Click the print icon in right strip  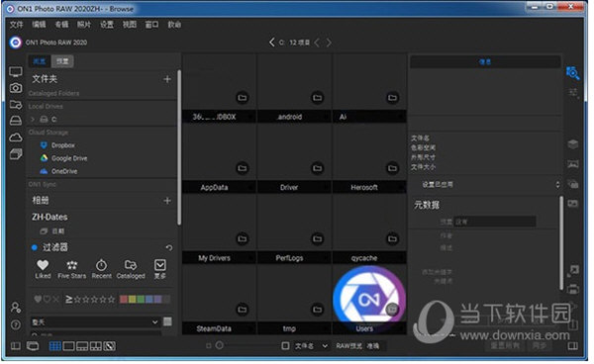click(x=573, y=290)
